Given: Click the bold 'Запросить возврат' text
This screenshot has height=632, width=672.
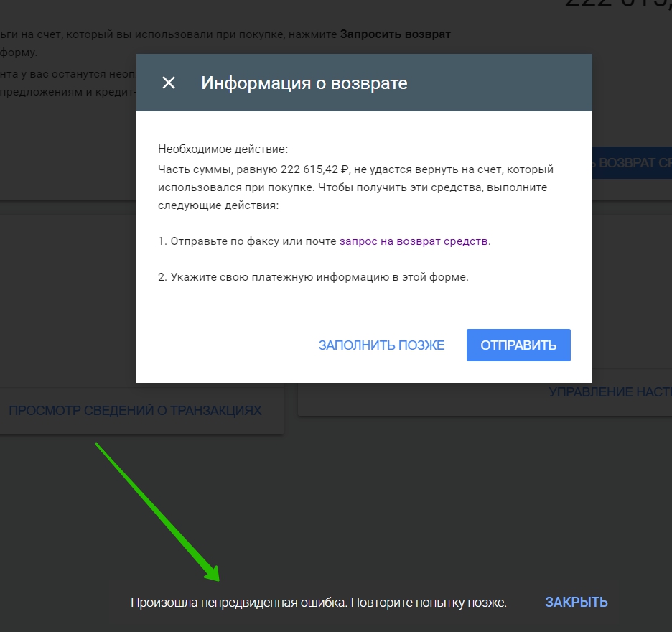Looking at the screenshot, I should coord(395,34).
